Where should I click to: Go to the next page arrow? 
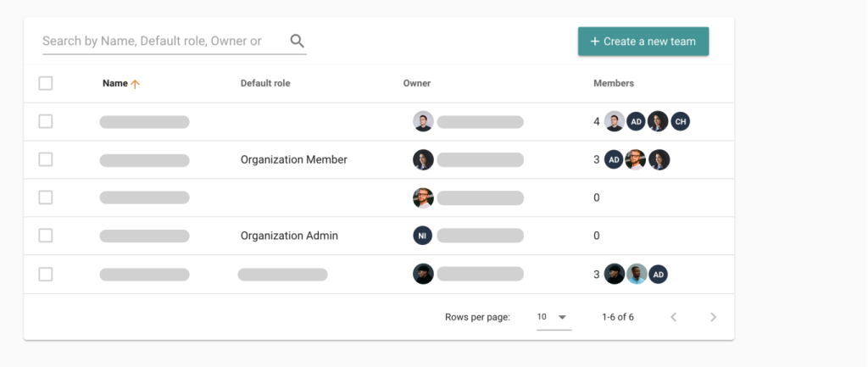[713, 317]
